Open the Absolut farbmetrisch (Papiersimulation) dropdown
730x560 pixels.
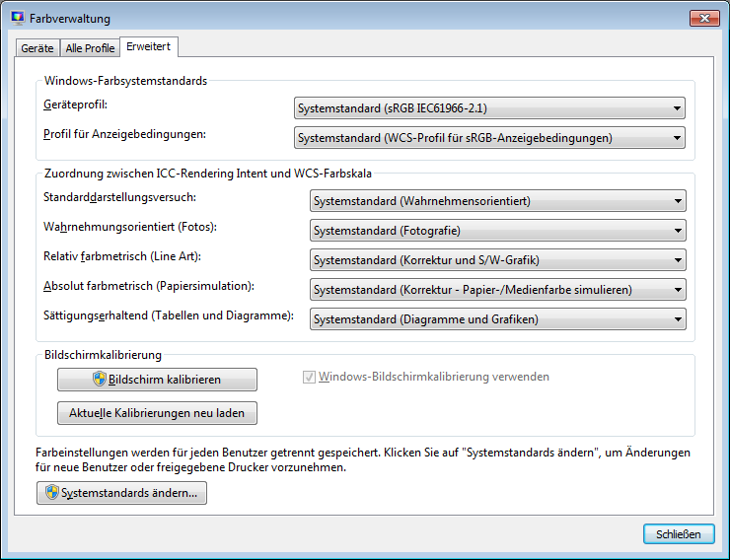point(498,290)
